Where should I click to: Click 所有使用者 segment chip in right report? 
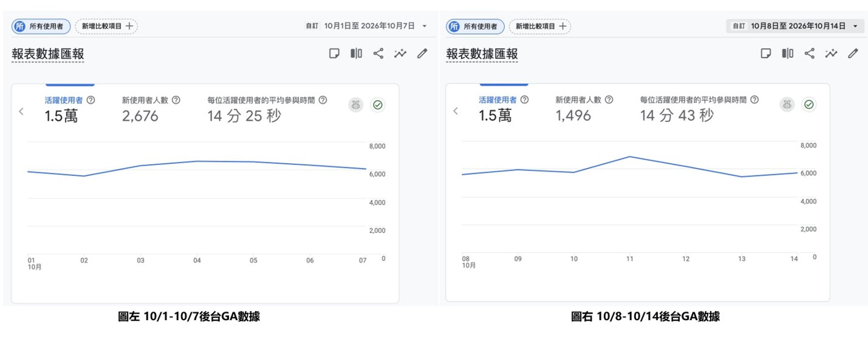(475, 26)
